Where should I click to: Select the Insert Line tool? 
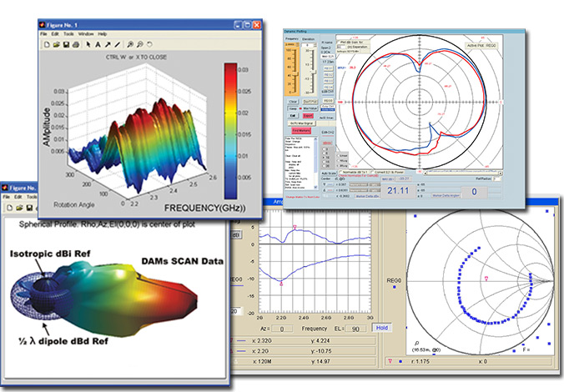point(118,44)
